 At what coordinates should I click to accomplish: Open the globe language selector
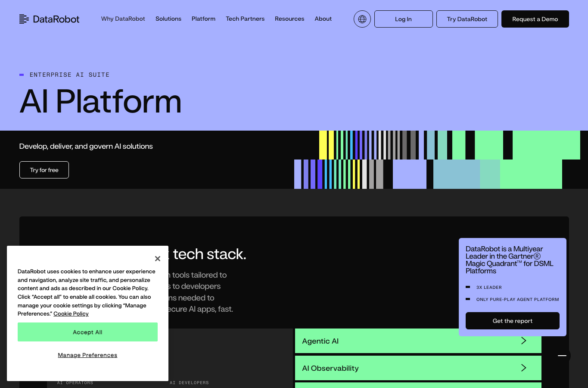tap(362, 19)
